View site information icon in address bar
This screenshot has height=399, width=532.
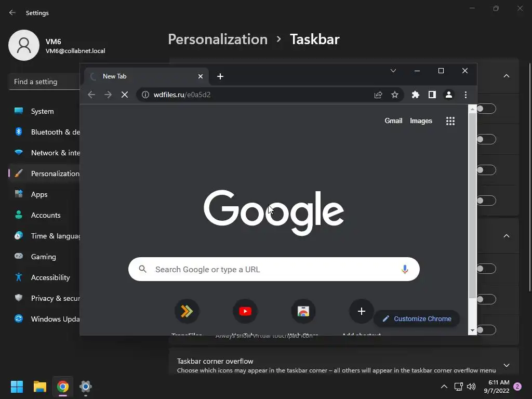pos(145,95)
